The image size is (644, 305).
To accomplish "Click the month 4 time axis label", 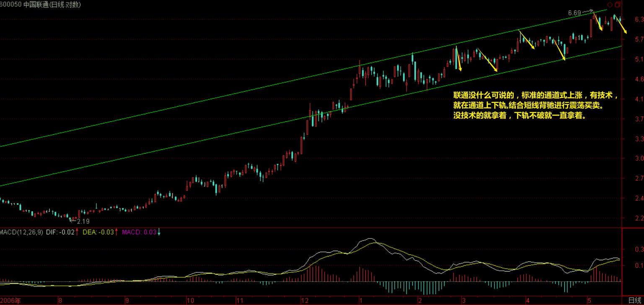I will (528, 300).
